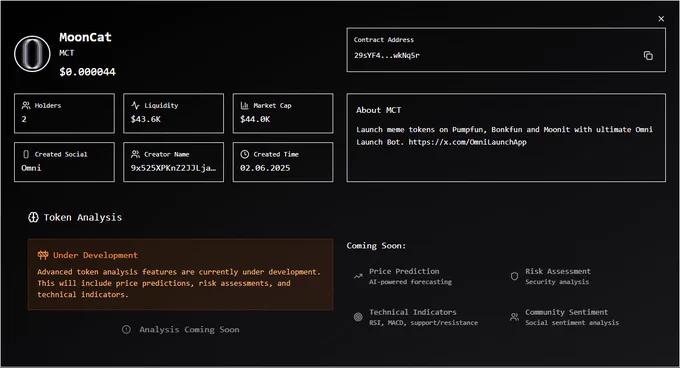This screenshot has width=680, height=368.
Task: Click the Community Sentiment people icon
Action: 514,317
